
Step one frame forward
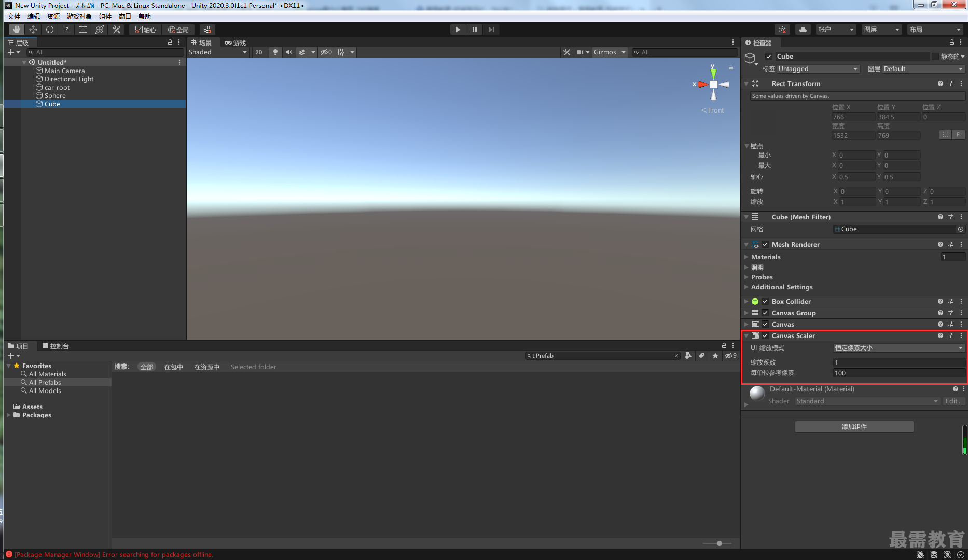pos(491,30)
